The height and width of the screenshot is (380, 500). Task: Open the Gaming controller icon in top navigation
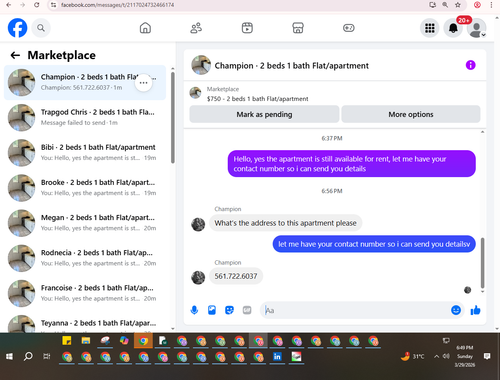click(349, 28)
